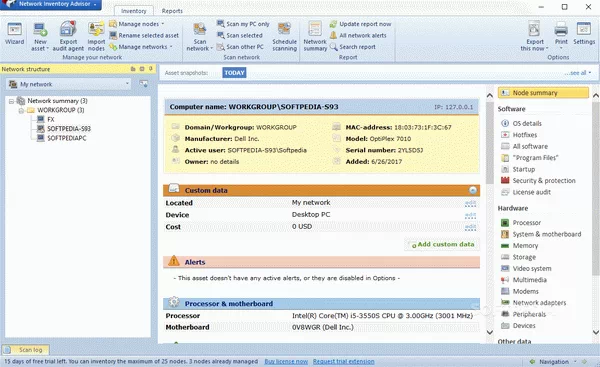Open the My network combo box
This screenshot has width=600, height=367.
tap(68, 84)
